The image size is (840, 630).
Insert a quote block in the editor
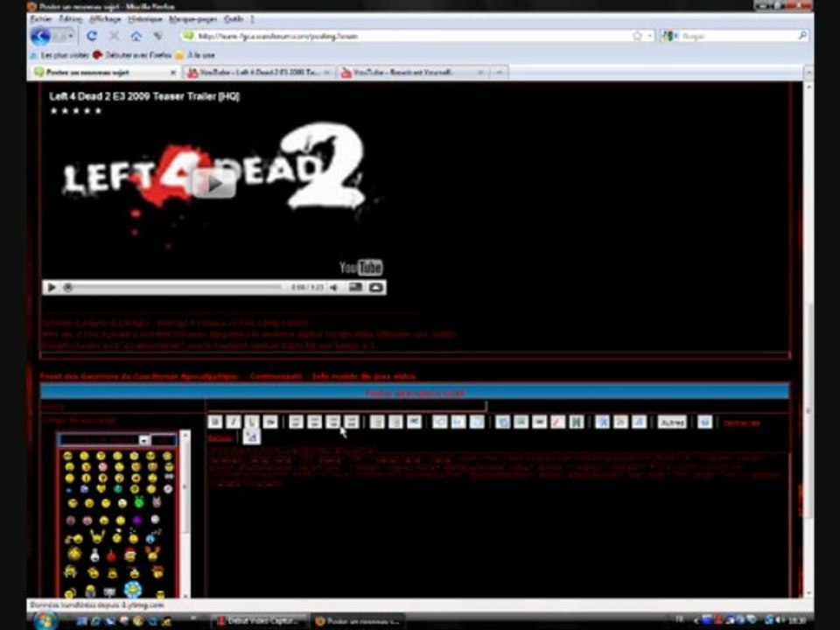coord(440,422)
